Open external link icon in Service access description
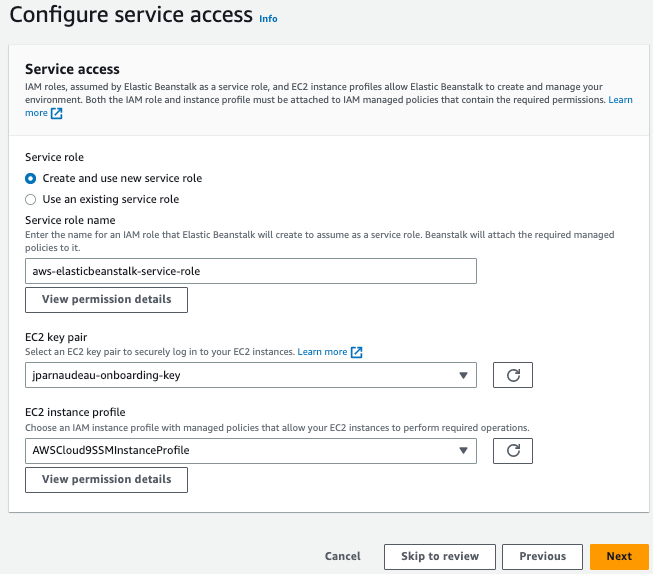653x574 pixels. 57,114
